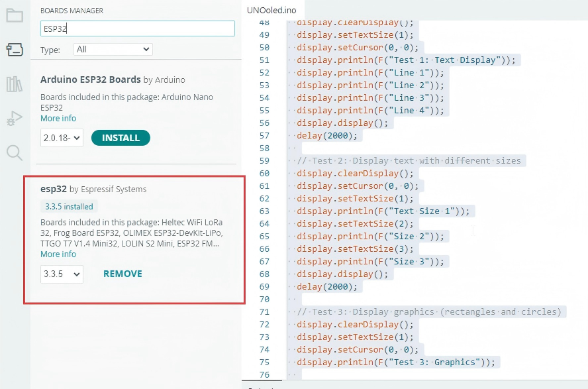588x389 pixels.
Task: Open the Debug panel icon
Action: coord(15,119)
